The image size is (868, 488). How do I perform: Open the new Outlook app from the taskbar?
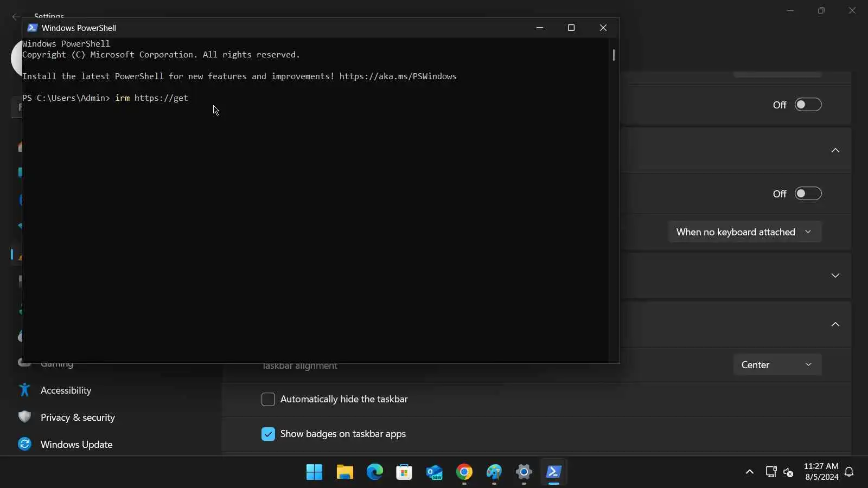(434, 472)
